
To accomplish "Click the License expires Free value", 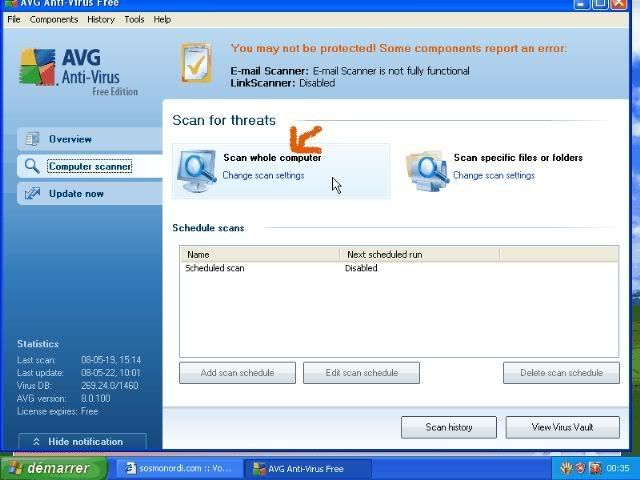I will [89, 411].
